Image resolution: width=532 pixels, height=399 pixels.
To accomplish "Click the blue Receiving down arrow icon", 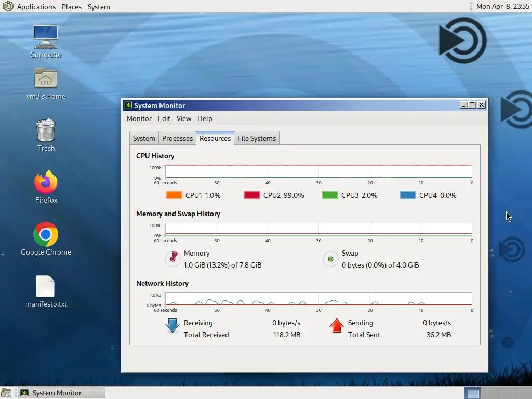I will pos(172,326).
